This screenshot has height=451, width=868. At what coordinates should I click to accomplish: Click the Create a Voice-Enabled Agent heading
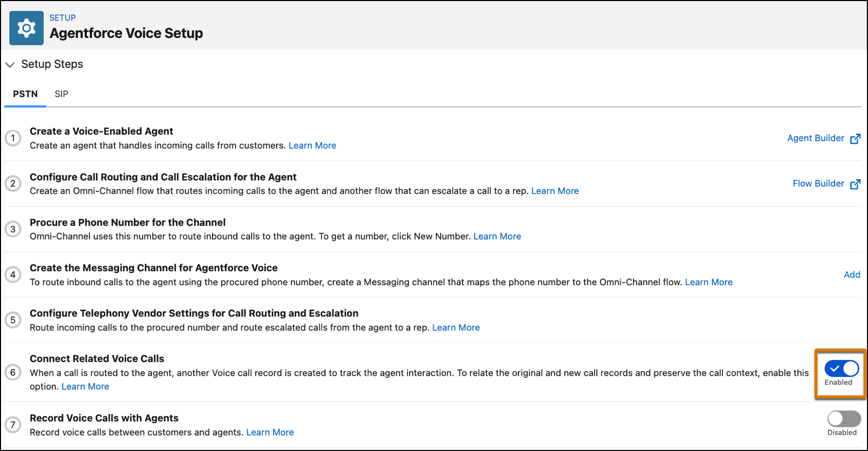coord(101,131)
